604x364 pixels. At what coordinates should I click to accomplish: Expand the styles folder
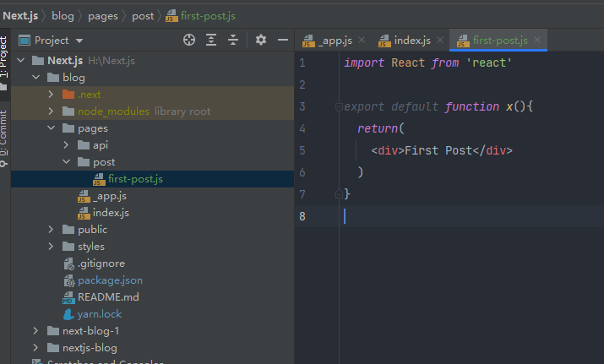pos(51,247)
